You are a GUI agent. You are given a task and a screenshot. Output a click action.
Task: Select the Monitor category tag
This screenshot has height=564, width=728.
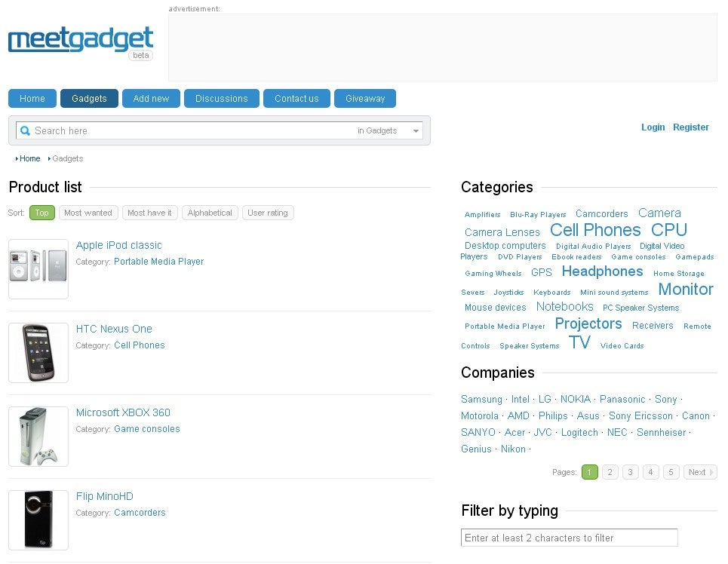686,290
